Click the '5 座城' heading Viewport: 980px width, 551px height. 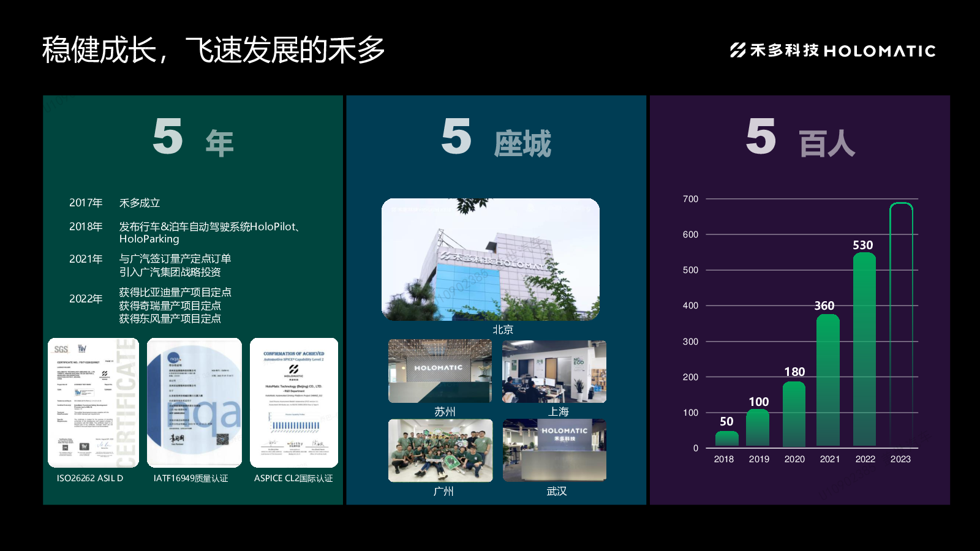pyautogui.click(x=496, y=138)
